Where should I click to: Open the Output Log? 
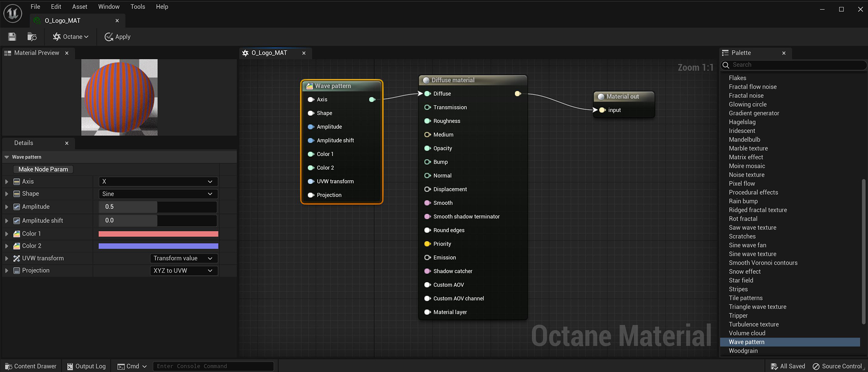[86, 366]
